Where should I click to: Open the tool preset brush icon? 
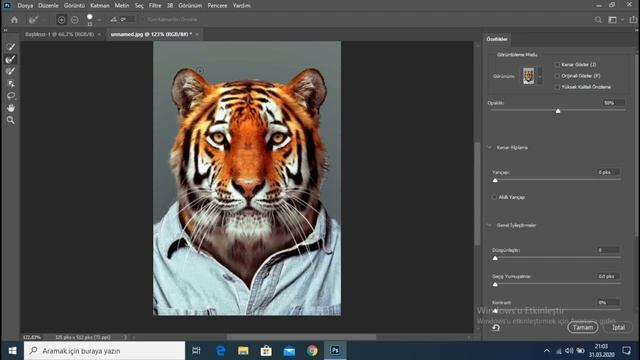[x=33, y=20]
